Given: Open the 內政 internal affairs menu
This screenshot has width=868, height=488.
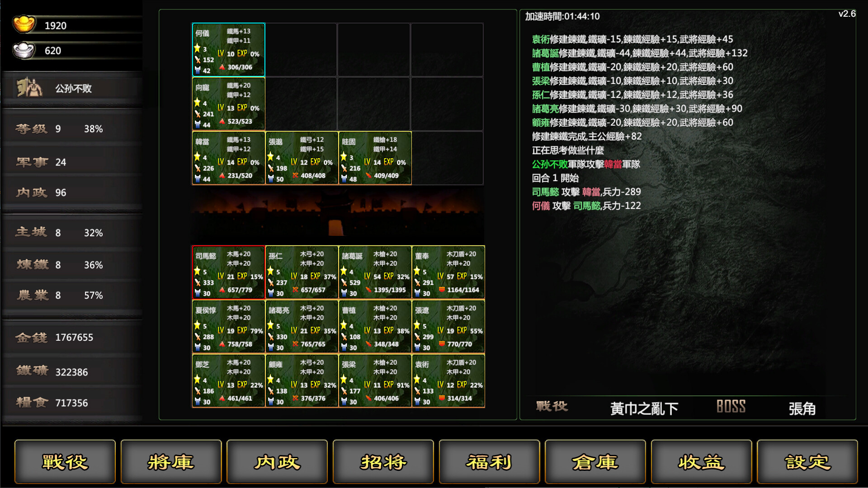Looking at the screenshot, I should (277, 462).
